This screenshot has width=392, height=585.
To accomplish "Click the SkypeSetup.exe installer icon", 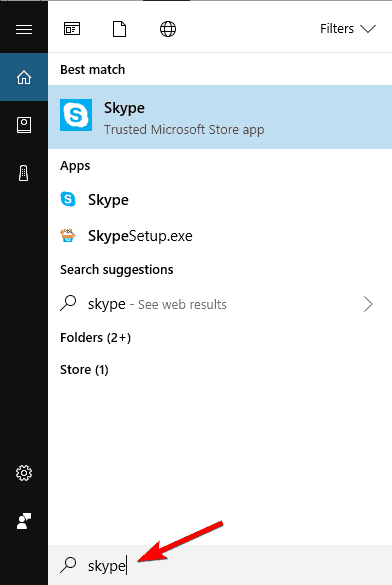I will click(68, 235).
